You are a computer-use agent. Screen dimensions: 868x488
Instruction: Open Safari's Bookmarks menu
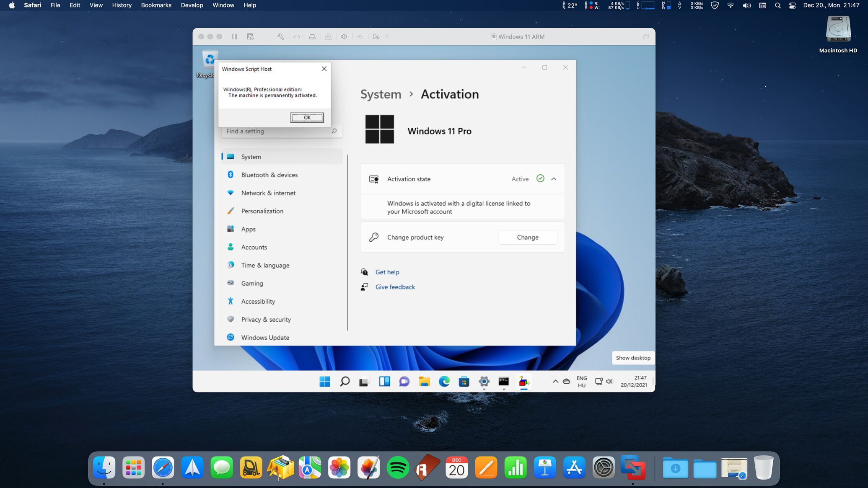point(156,5)
